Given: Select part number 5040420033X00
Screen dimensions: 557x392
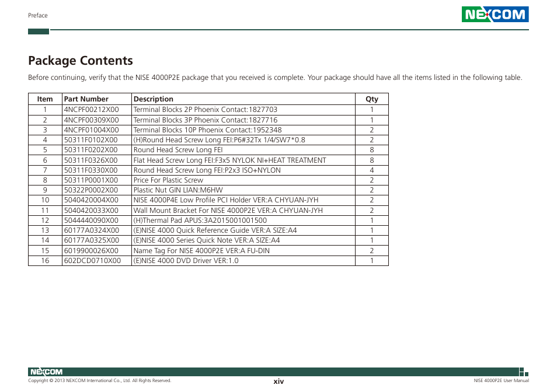Looking at the screenshot, I should [x=91, y=211].
